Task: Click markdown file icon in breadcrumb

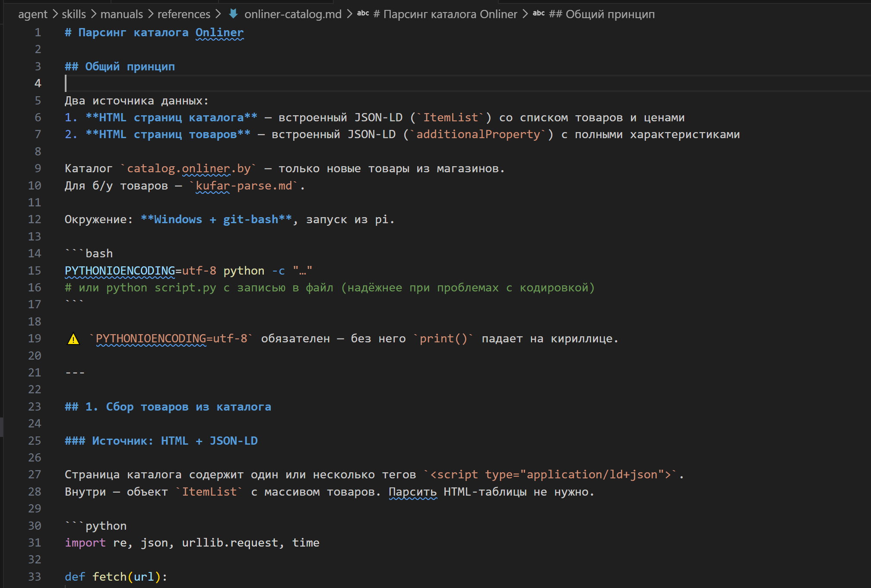Action: point(233,14)
